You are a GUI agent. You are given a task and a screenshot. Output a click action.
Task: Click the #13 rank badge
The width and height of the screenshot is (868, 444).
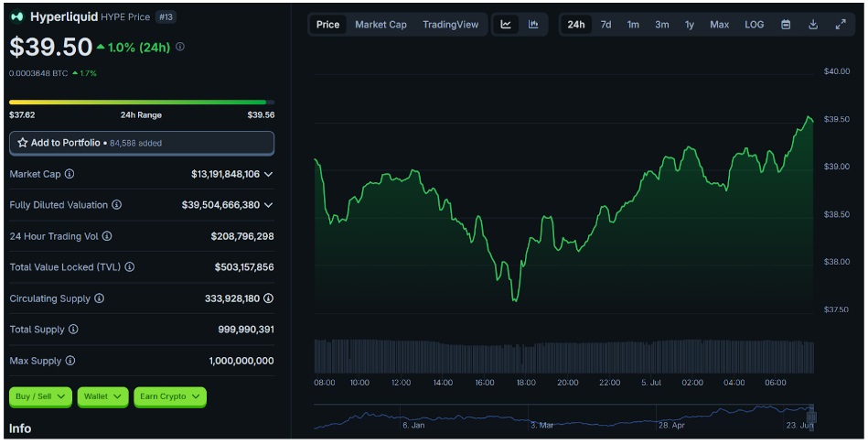click(x=166, y=17)
